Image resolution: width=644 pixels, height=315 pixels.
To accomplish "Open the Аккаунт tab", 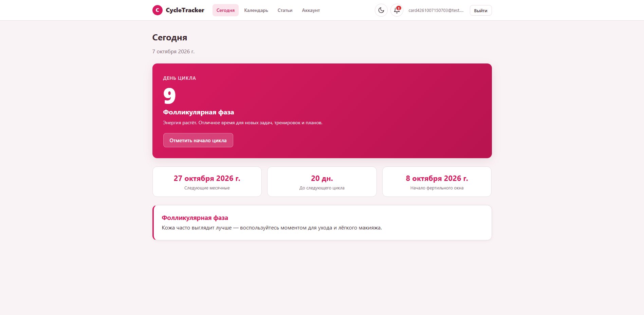I will 311,10.
